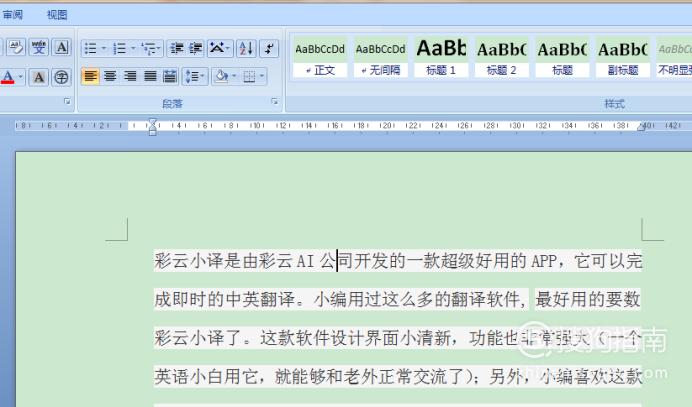The width and height of the screenshot is (692, 407).
Task: Apply the red font color
Action: [x=8, y=77]
